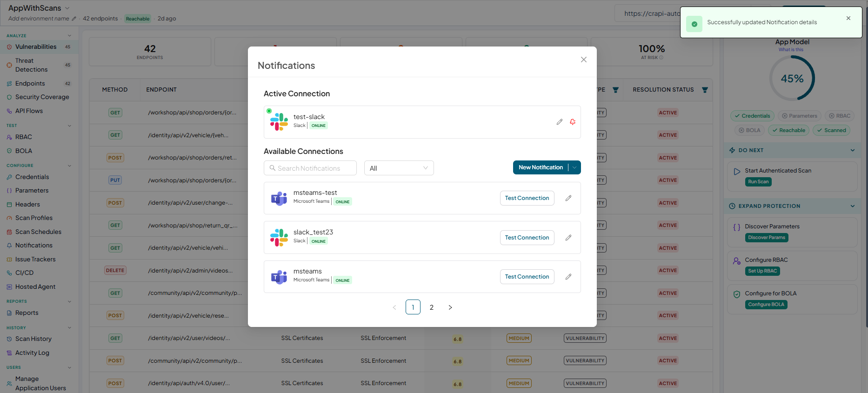The width and height of the screenshot is (868, 393).
Task: Click the New Notification button
Action: (541, 167)
